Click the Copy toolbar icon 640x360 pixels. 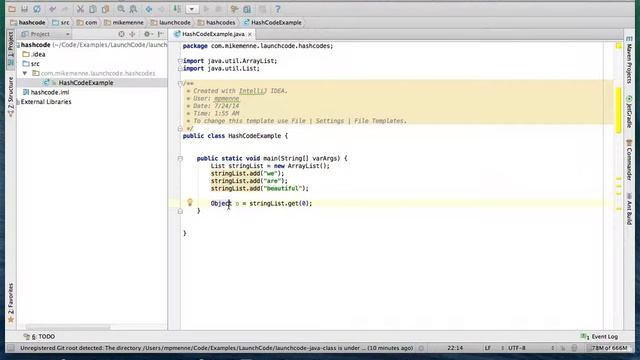coord(93,9)
